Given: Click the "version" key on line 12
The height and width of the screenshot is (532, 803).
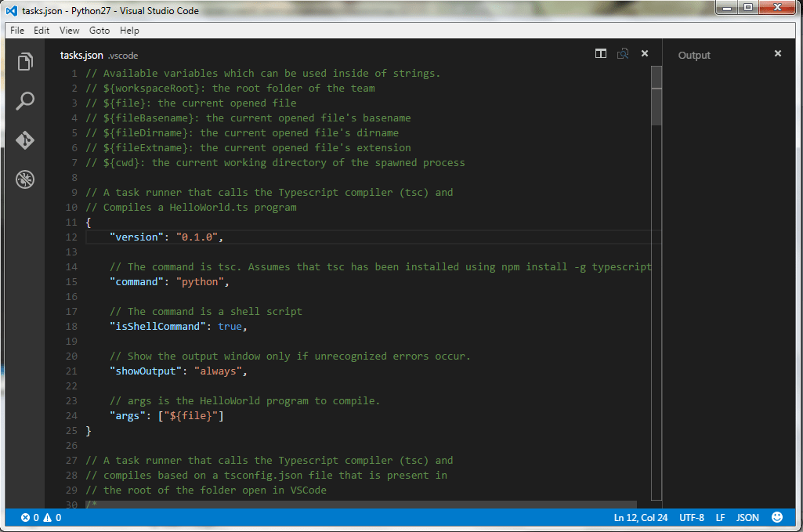Looking at the screenshot, I should [x=136, y=237].
